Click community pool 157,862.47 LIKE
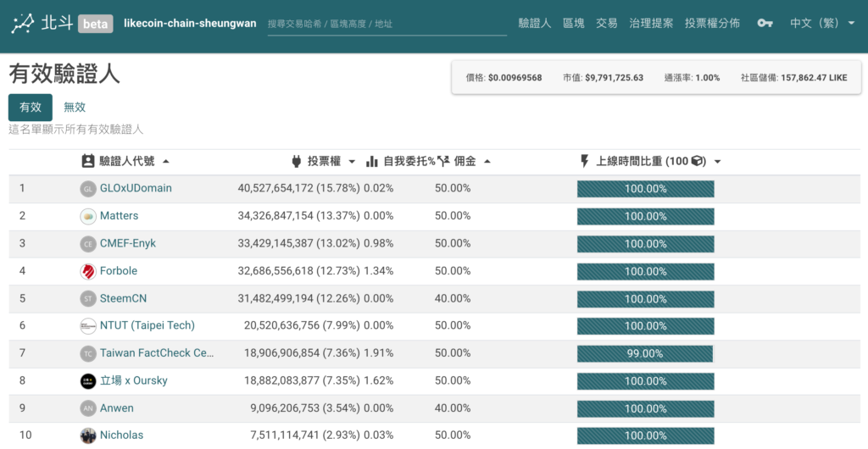The height and width of the screenshot is (449, 868). [x=814, y=77]
